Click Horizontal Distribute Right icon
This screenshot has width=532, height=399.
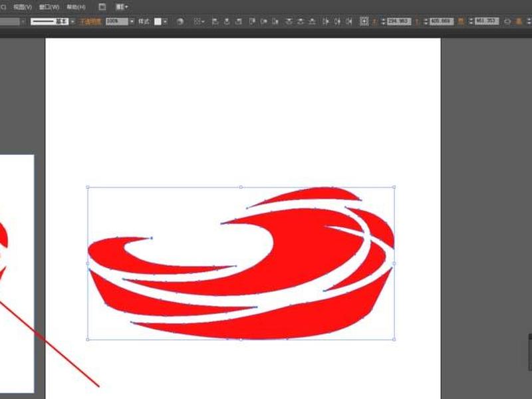348,22
